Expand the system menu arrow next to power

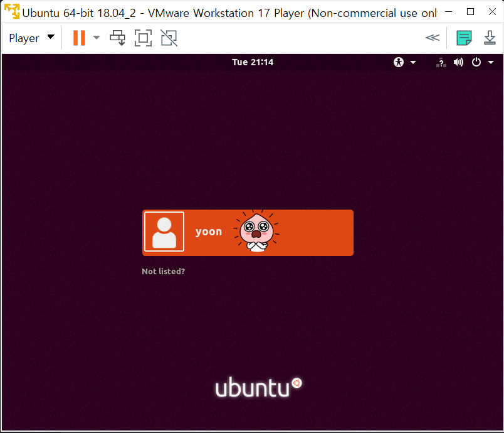click(x=491, y=62)
